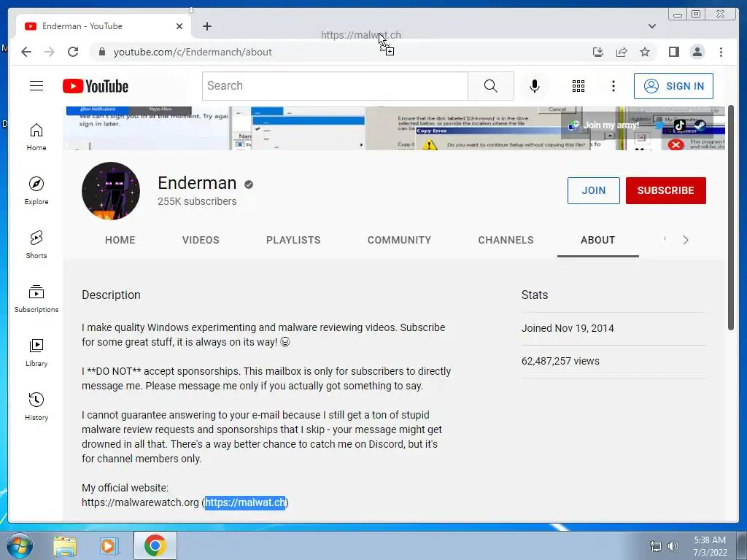The image size is (747, 560).
Task: Open the Twitter banner link icon
Action: point(659,125)
